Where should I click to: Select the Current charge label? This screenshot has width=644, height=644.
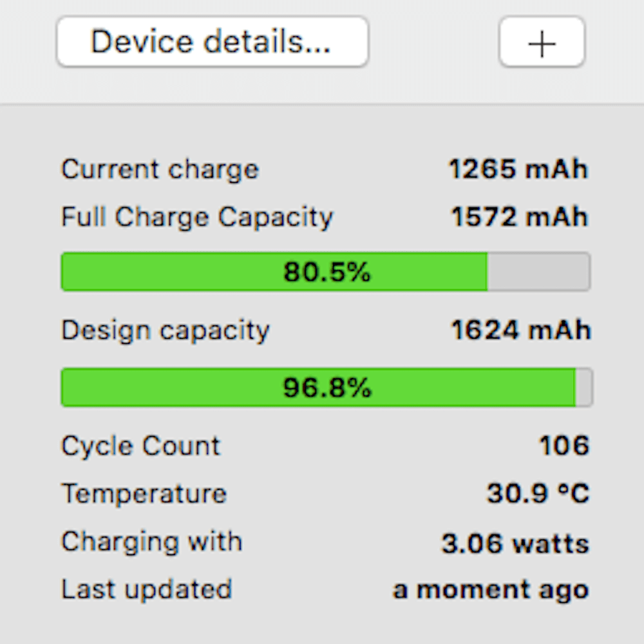coord(160,169)
